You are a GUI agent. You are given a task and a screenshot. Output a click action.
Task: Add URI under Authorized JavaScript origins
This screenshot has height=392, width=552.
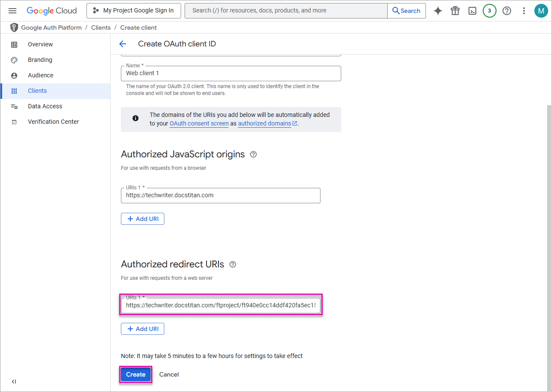pos(142,219)
